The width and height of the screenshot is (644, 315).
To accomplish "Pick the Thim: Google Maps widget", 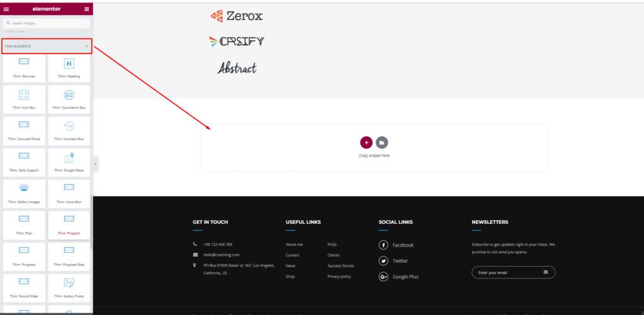I will 69,161.
